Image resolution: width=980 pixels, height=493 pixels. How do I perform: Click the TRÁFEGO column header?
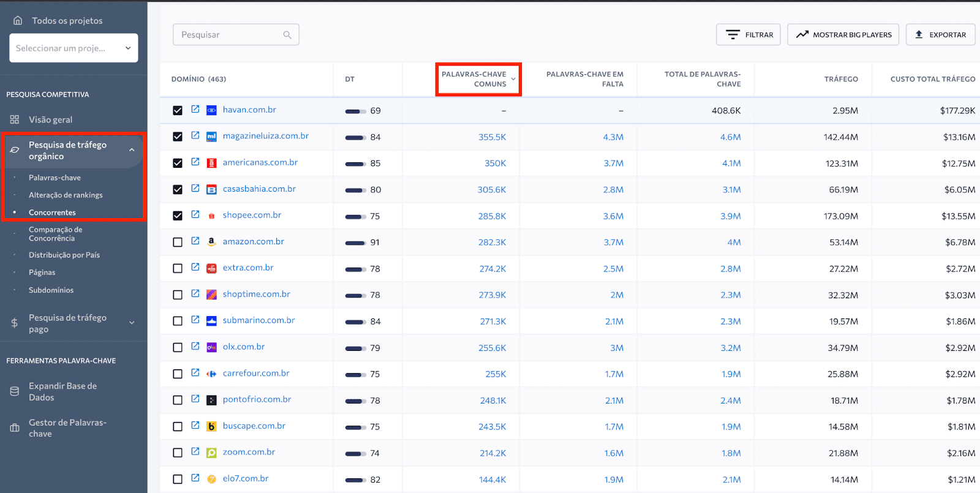(841, 79)
